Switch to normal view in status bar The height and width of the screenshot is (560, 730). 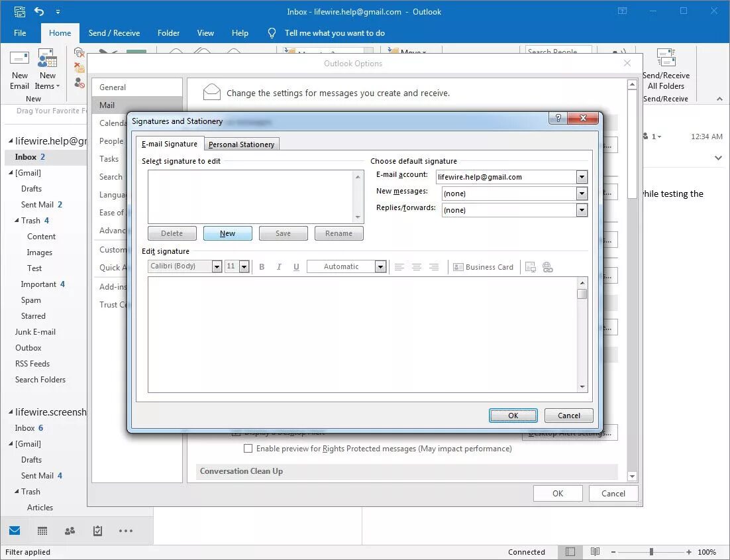pyautogui.click(x=570, y=551)
